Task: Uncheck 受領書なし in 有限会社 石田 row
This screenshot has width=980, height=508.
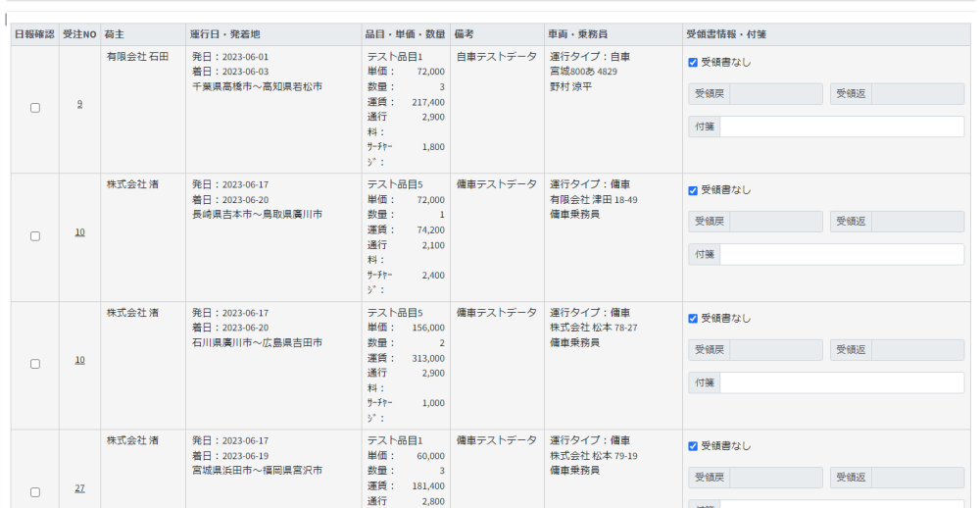Action: pos(693,63)
